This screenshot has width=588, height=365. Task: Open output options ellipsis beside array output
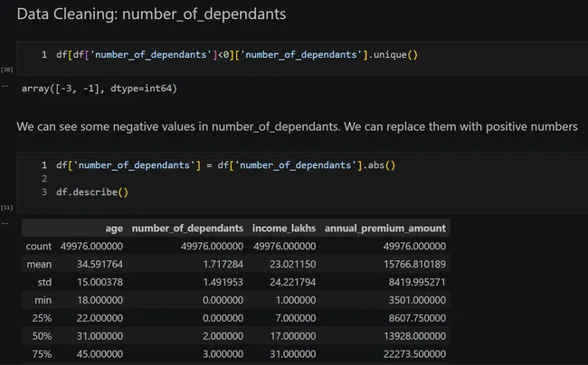tap(5, 86)
